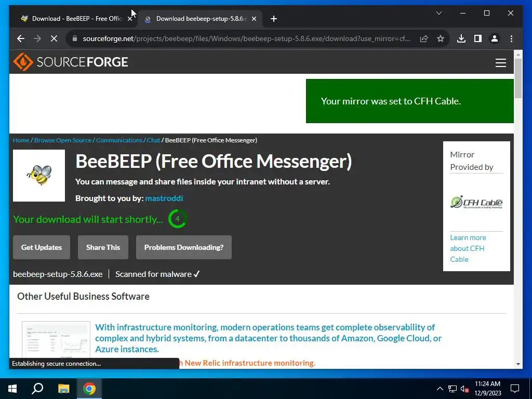Open the Chrome profile icon
Screen dimensions: 532x399
coord(495,38)
